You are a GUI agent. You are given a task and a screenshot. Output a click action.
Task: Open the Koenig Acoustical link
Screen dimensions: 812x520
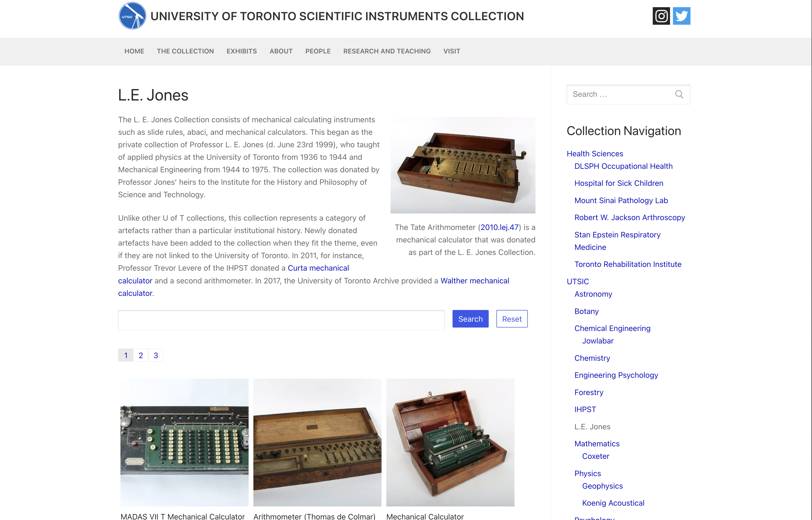(613, 503)
